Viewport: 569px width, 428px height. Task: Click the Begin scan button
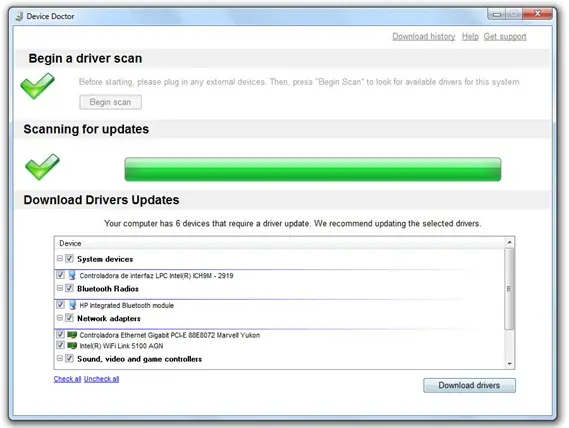pyautogui.click(x=110, y=102)
